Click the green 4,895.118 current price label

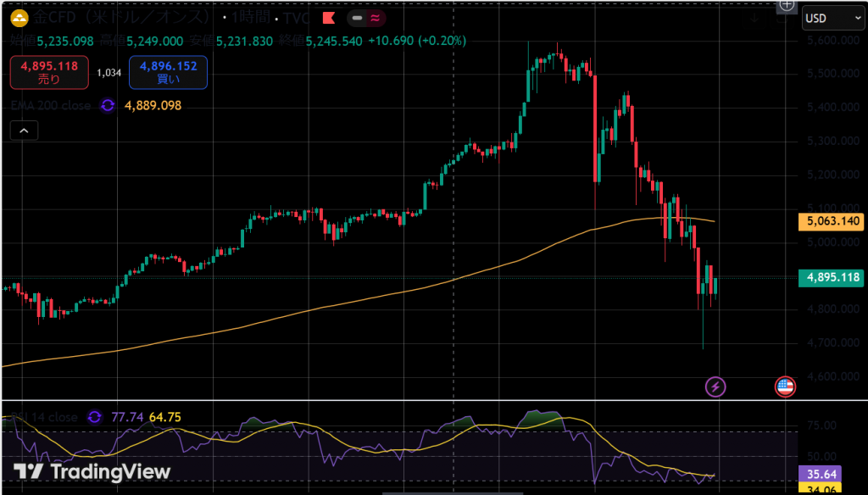(x=831, y=277)
